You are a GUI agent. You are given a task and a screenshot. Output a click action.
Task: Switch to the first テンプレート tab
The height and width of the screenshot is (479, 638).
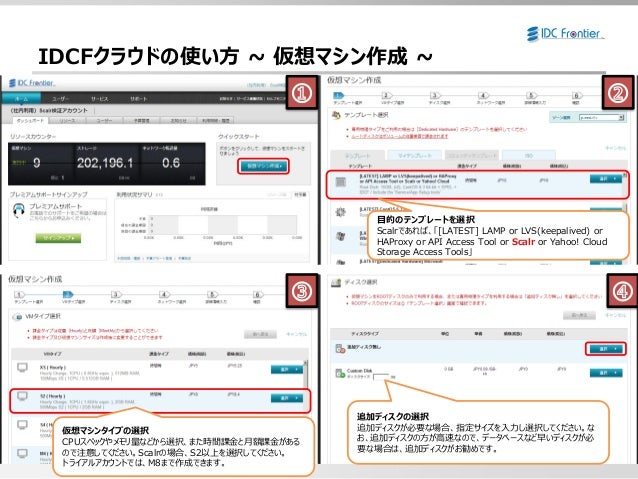click(358, 155)
